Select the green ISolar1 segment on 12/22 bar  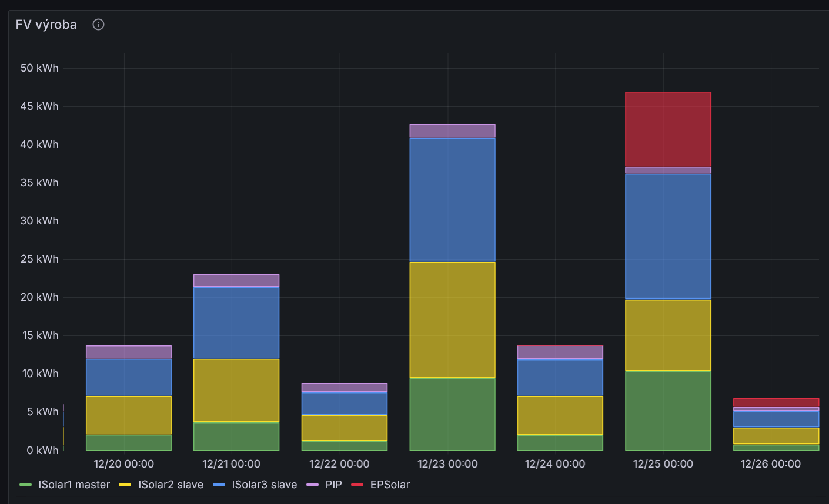coord(345,446)
